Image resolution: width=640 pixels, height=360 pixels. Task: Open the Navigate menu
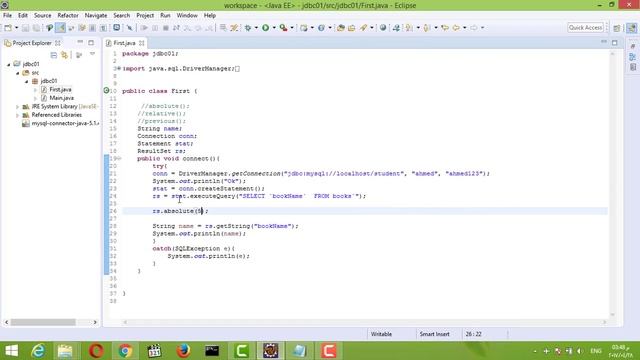click(x=96, y=16)
